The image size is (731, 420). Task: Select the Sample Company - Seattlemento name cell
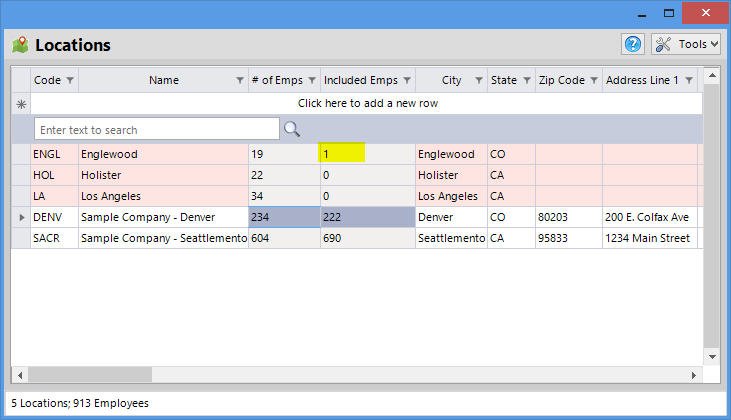[163, 238]
